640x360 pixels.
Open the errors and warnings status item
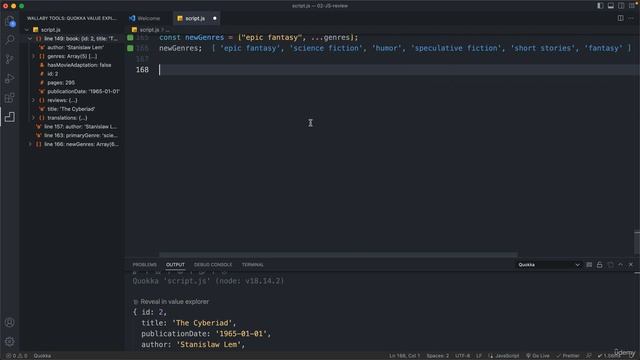16,356
